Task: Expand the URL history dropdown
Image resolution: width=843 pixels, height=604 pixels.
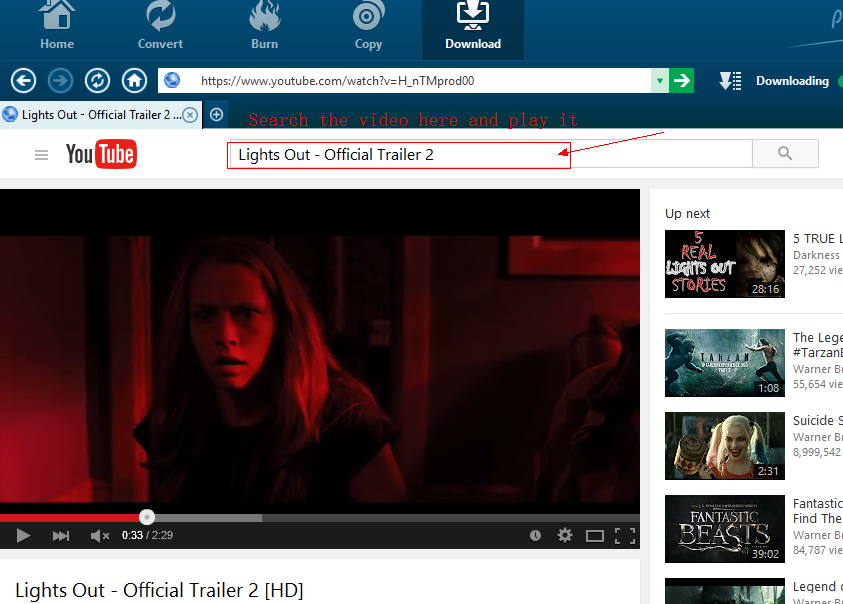Action: click(x=660, y=81)
